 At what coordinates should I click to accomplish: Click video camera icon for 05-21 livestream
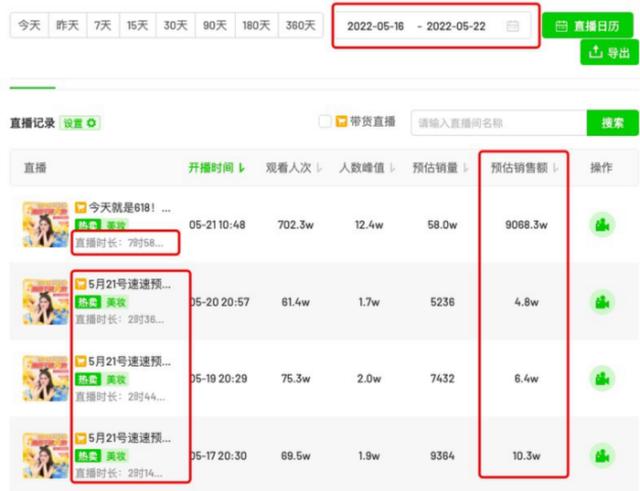tap(602, 225)
